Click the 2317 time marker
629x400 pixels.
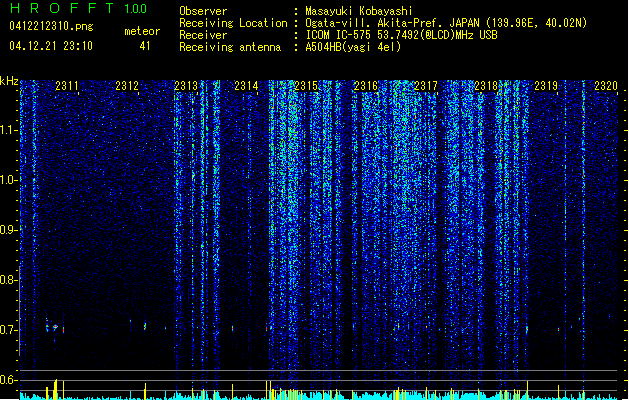click(426, 86)
